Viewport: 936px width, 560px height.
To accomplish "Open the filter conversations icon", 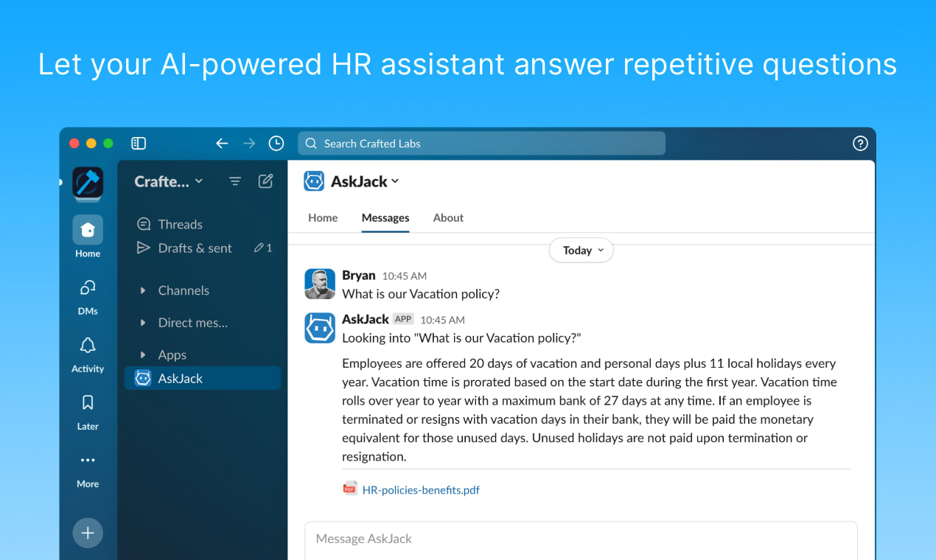I will click(235, 181).
